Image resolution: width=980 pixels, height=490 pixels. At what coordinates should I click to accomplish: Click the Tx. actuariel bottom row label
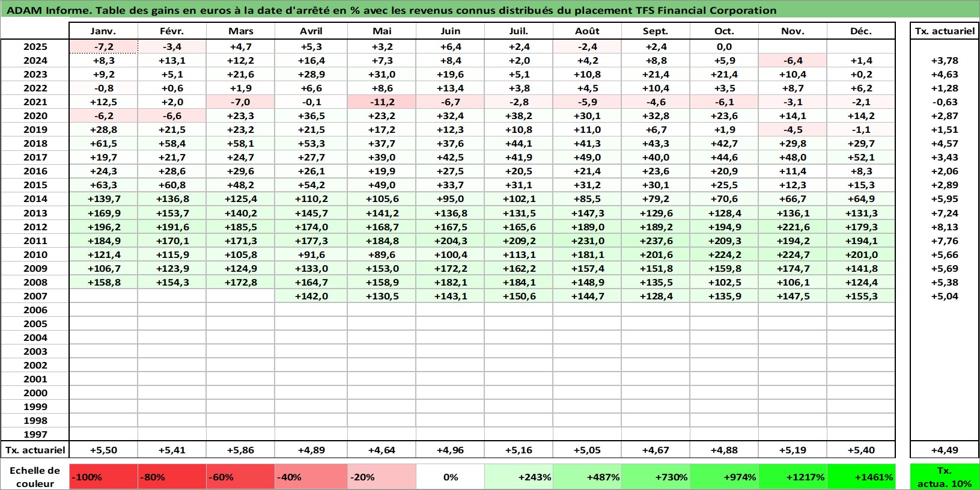[35, 450]
